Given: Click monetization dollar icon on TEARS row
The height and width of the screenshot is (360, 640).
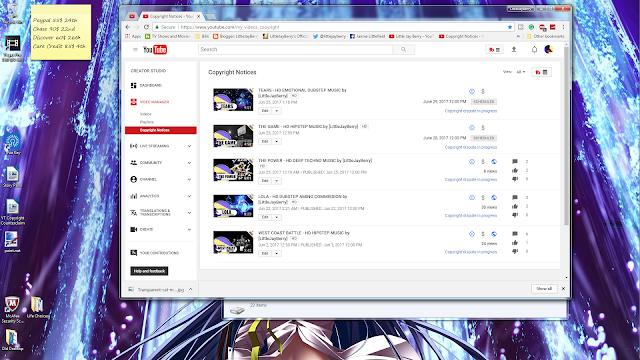Looking at the screenshot, I should coord(482,91).
